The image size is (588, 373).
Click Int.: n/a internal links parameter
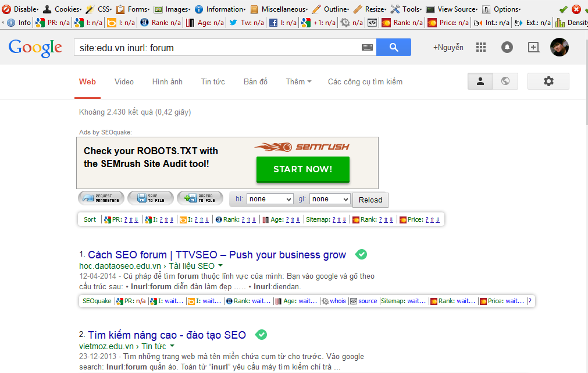pyautogui.click(x=491, y=23)
